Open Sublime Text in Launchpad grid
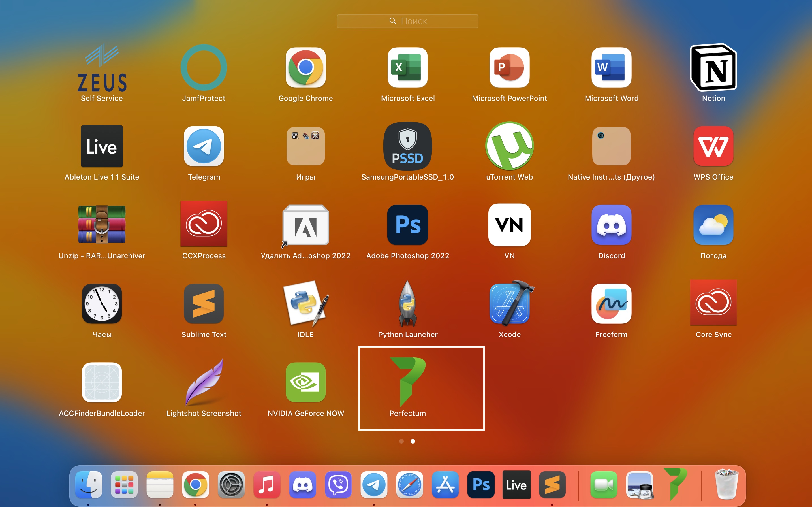812x507 pixels. [x=204, y=304]
